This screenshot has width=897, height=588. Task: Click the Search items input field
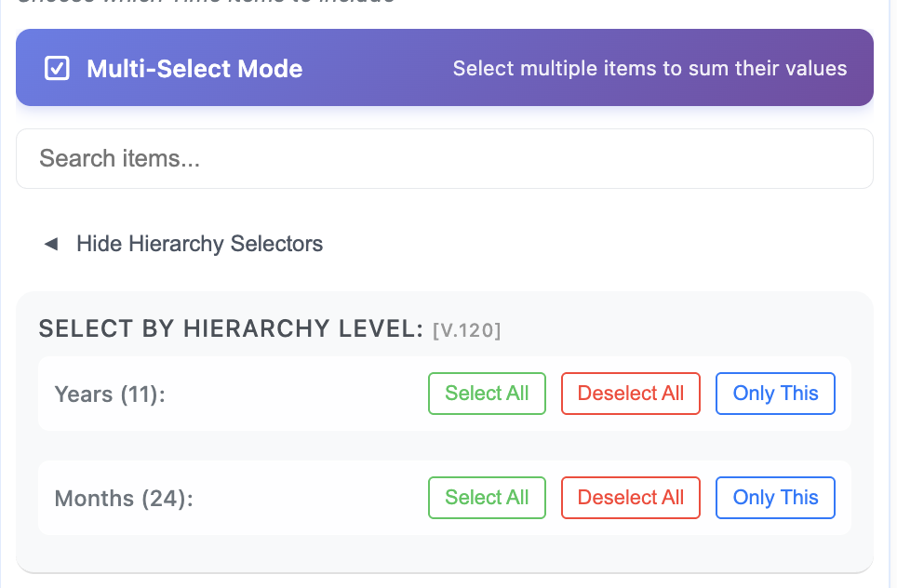(444, 158)
